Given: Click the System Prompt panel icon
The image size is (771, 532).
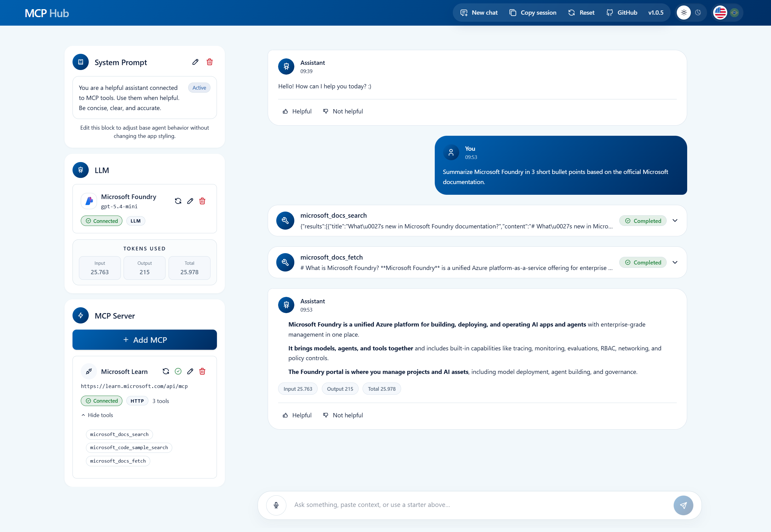Looking at the screenshot, I should 81,62.
